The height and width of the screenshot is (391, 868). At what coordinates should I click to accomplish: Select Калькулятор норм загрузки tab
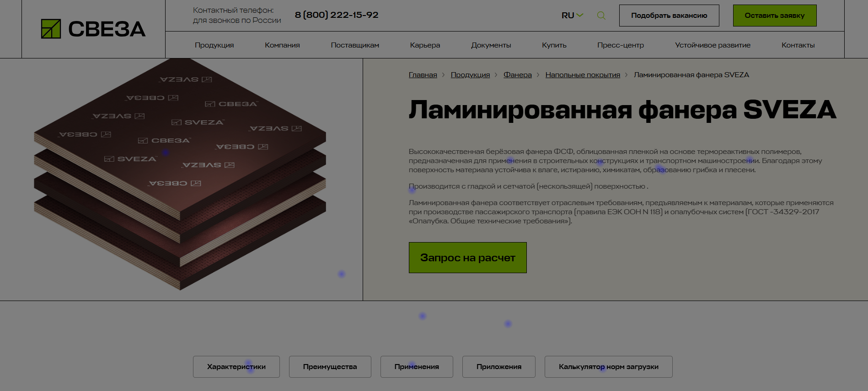(x=609, y=367)
